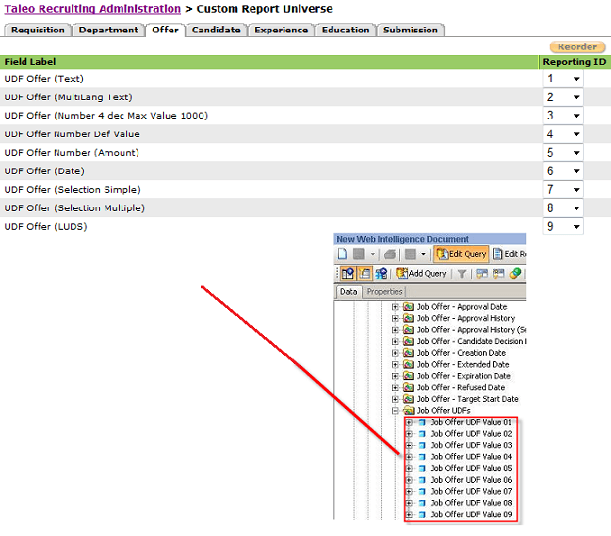611x536 pixels.
Task: Open the Save dropdown arrow
Action: coord(373,254)
